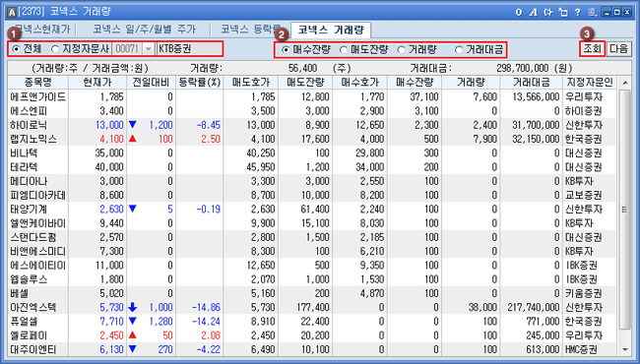Image resolution: width=640 pixels, height=364 pixels.
Task: Click 하이로닉 current price 13,000
Action: [x=109, y=125]
